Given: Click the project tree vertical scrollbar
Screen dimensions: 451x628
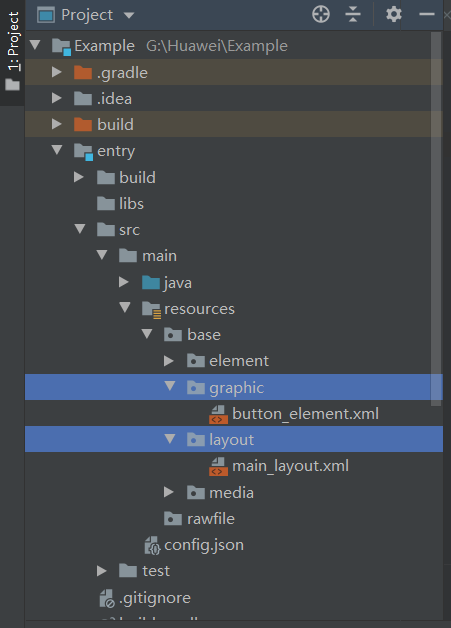Looking at the screenshot, I should coord(436,219).
